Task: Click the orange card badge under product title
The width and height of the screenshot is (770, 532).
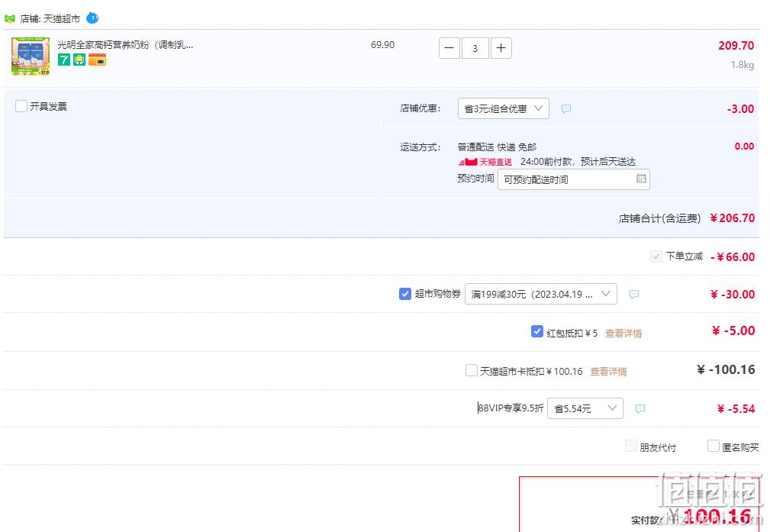Action: coord(97,60)
